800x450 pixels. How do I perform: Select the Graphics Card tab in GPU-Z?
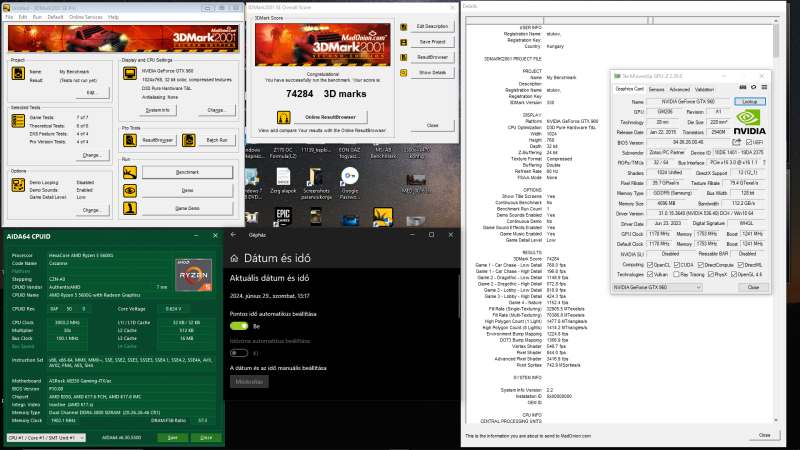tap(629, 89)
